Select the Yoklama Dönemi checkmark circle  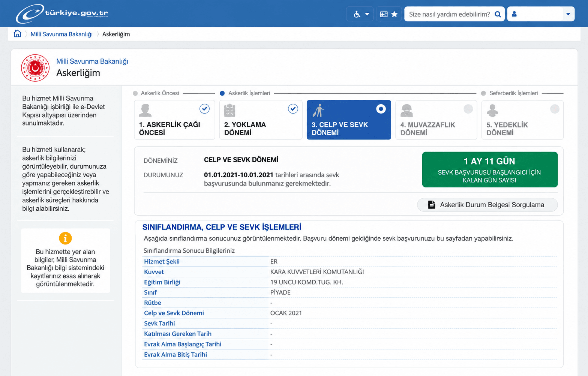pyautogui.click(x=293, y=109)
